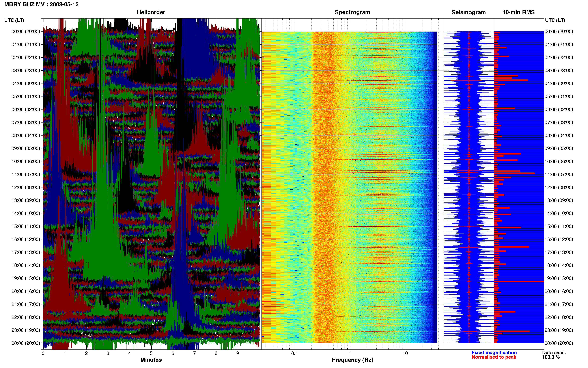Click left time label '14:00 (10:00)'
This screenshot has width=588, height=368.
[x=26, y=213]
